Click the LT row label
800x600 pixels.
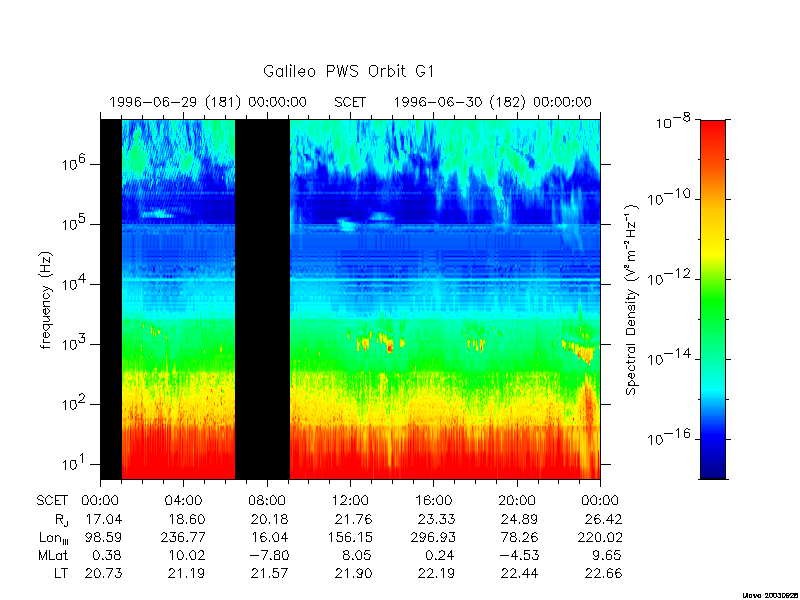pos(61,573)
